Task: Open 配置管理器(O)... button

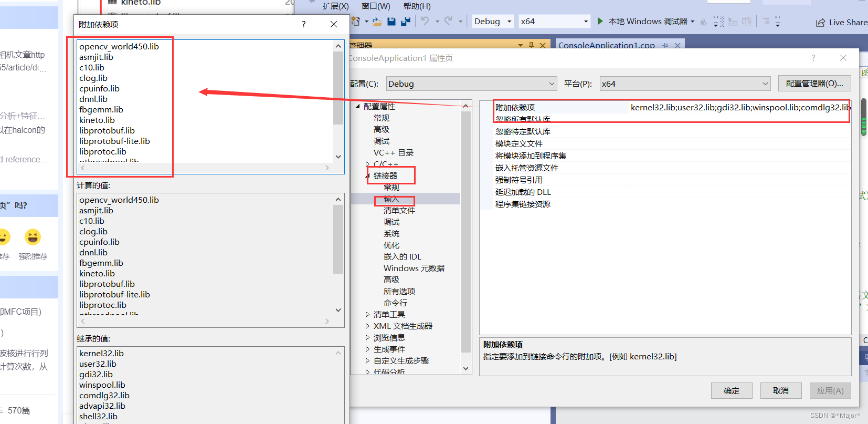Action: coord(814,84)
